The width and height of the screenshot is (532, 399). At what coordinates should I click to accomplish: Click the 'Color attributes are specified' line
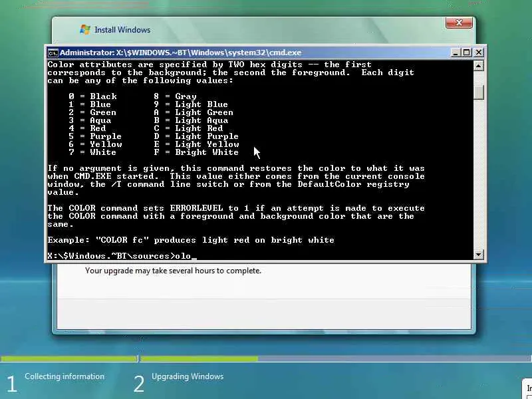(209, 65)
